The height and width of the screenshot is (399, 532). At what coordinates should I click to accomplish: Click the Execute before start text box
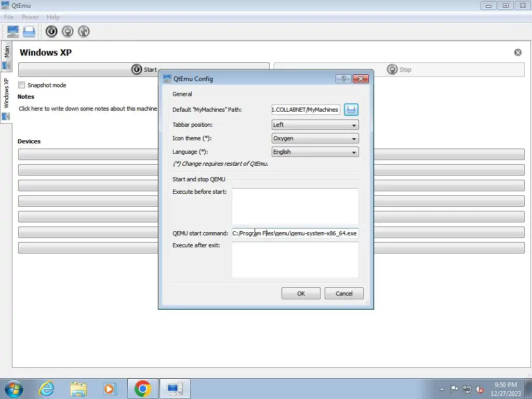pos(295,206)
